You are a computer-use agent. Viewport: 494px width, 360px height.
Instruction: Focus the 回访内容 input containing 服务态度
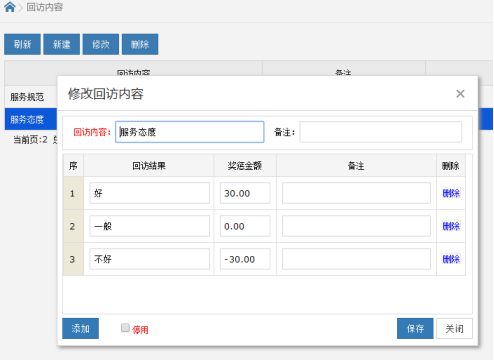(x=190, y=132)
